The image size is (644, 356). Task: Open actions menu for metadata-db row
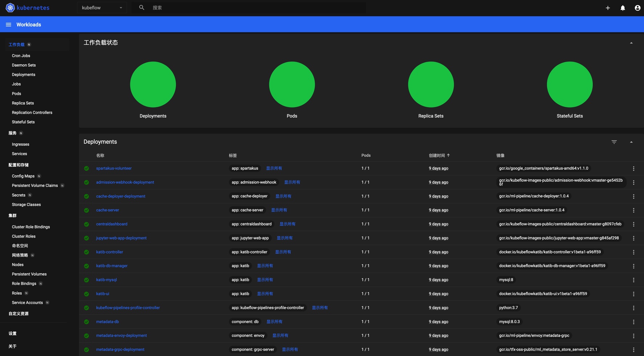pyautogui.click(x=633, y=322)
